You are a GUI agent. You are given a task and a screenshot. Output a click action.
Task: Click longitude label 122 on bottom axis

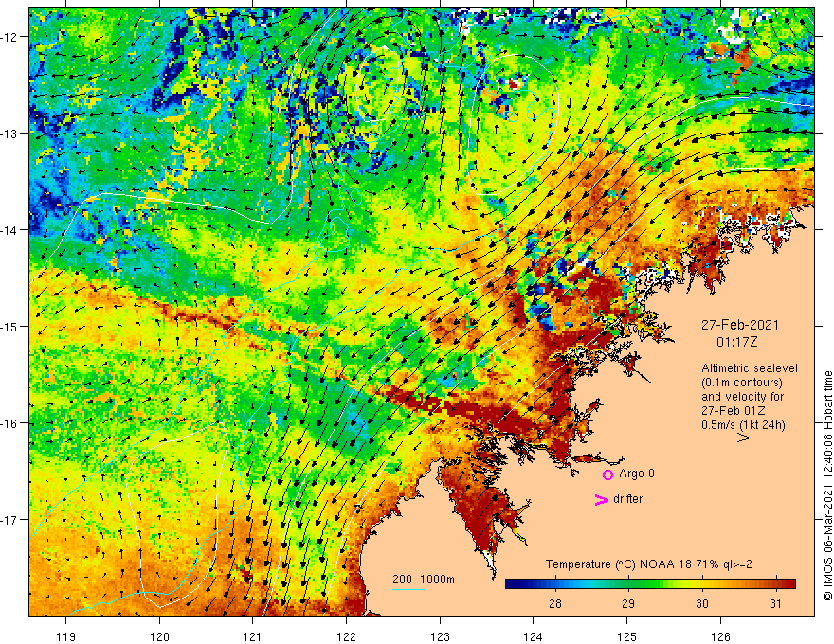(346, 636)
